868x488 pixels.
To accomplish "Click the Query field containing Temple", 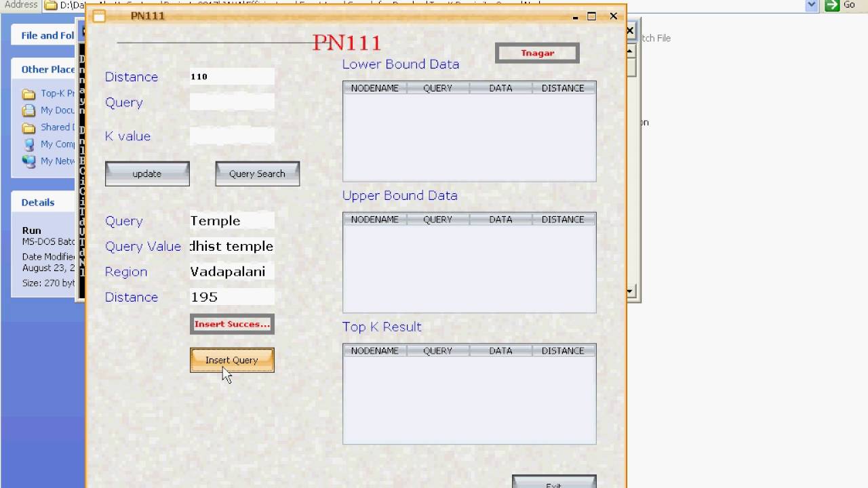I will [232, 220].
